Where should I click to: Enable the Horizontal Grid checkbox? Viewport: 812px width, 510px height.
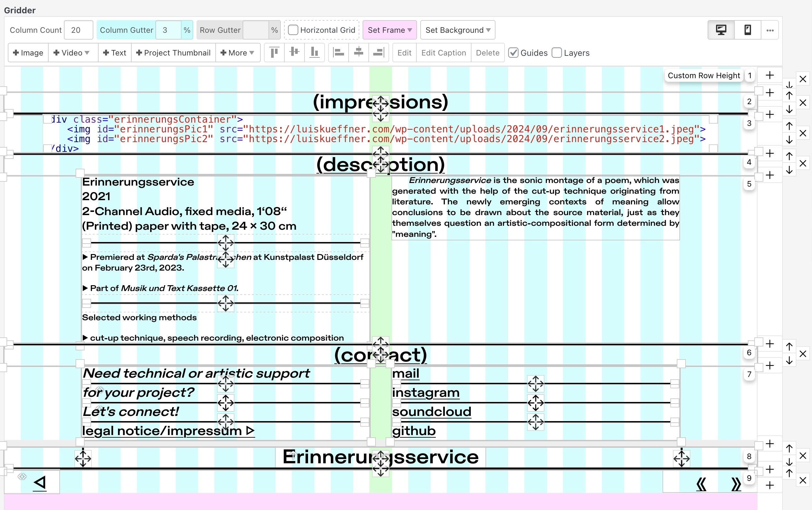pos(293,30)
